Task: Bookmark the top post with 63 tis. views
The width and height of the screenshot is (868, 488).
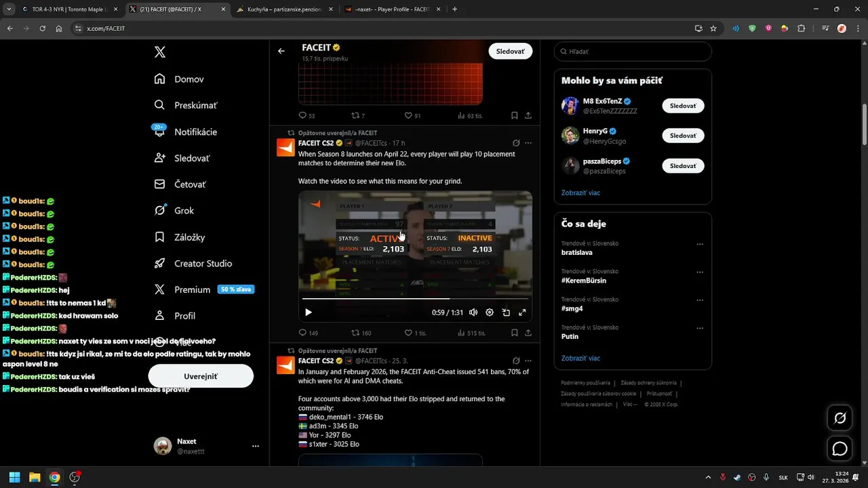Action: (x=515, y=115)
